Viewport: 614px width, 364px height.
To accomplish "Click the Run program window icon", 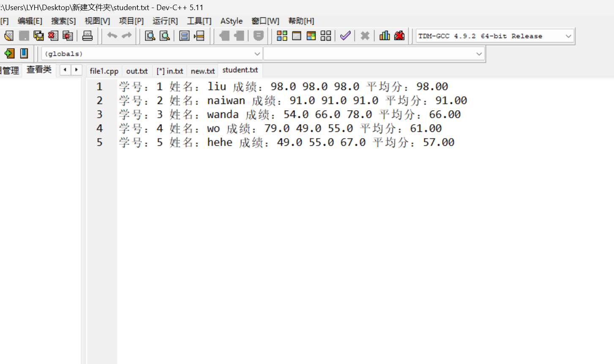I will coord(297,36).
